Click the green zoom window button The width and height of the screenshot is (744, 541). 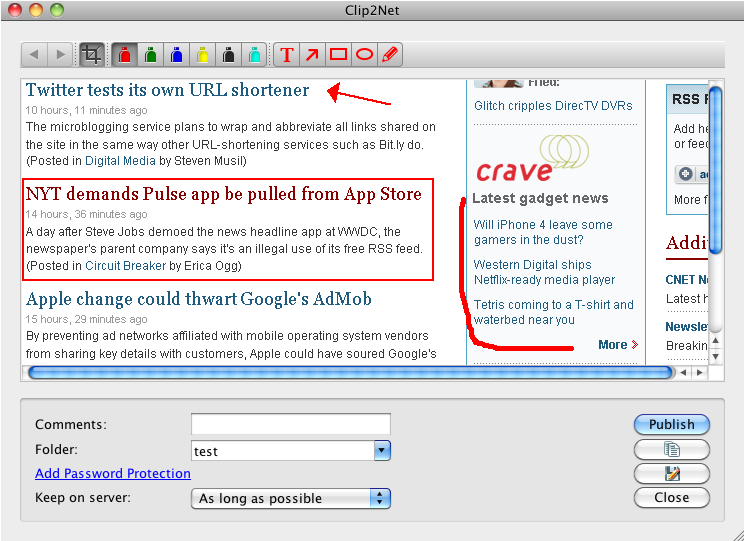[x=57, y=10]
